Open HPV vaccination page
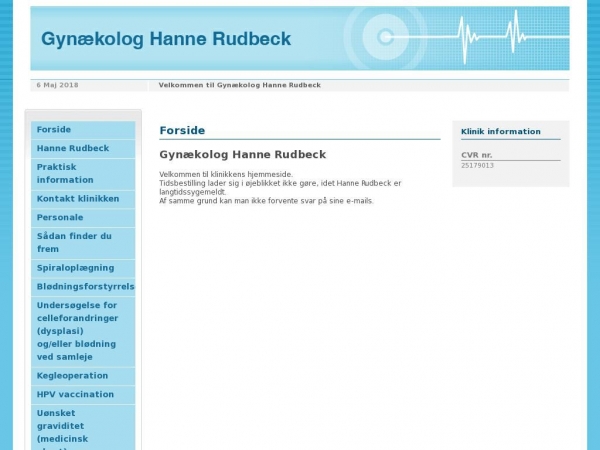 coord(83,395)
